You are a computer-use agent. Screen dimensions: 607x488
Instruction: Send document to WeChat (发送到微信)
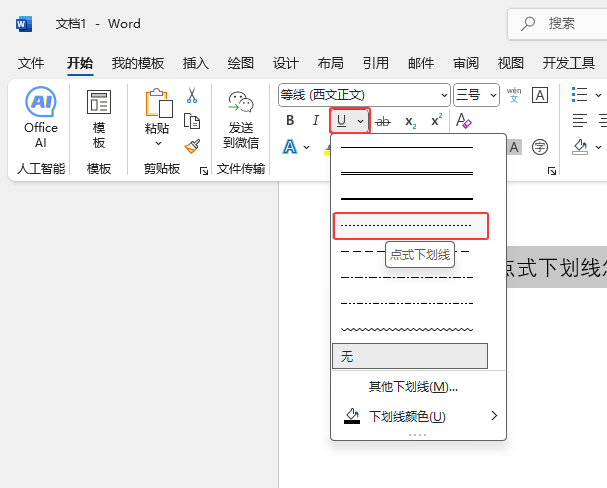pyautogui.click(x=241, y=119)
